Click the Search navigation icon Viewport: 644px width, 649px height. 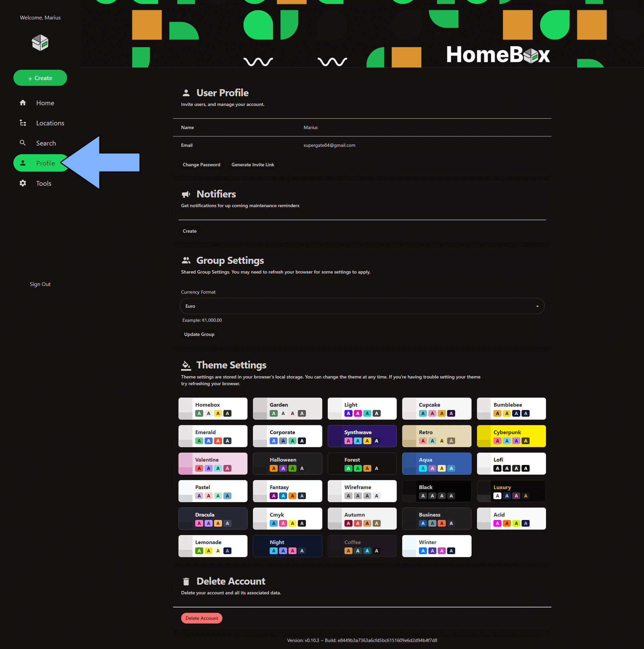point(22,143)
